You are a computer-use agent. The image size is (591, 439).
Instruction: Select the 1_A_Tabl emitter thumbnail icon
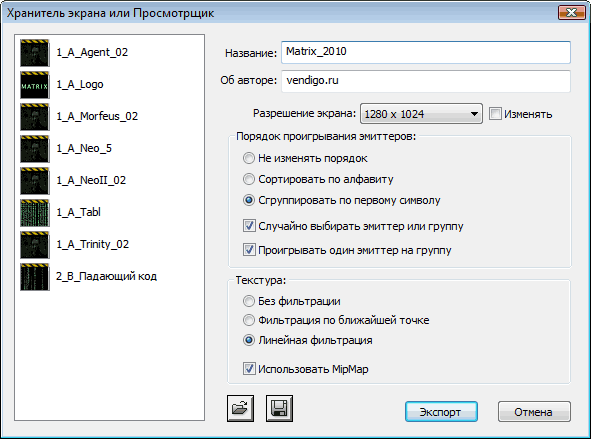tap(35, 213)
